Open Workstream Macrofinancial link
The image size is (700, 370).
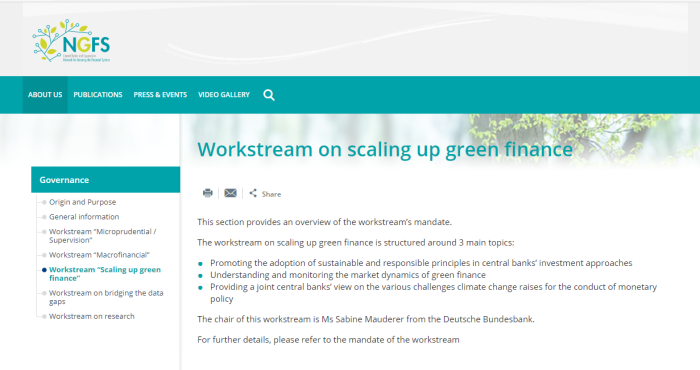point(99,255)
